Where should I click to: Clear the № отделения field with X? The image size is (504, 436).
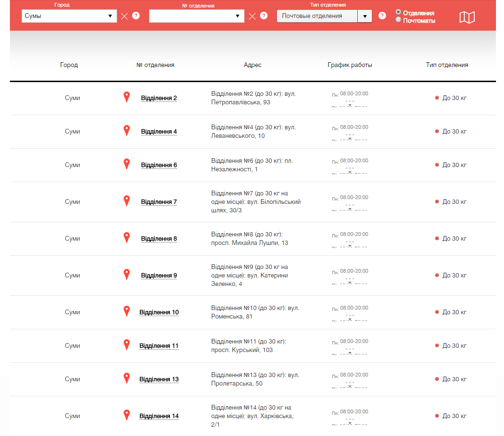pos(252,17)
